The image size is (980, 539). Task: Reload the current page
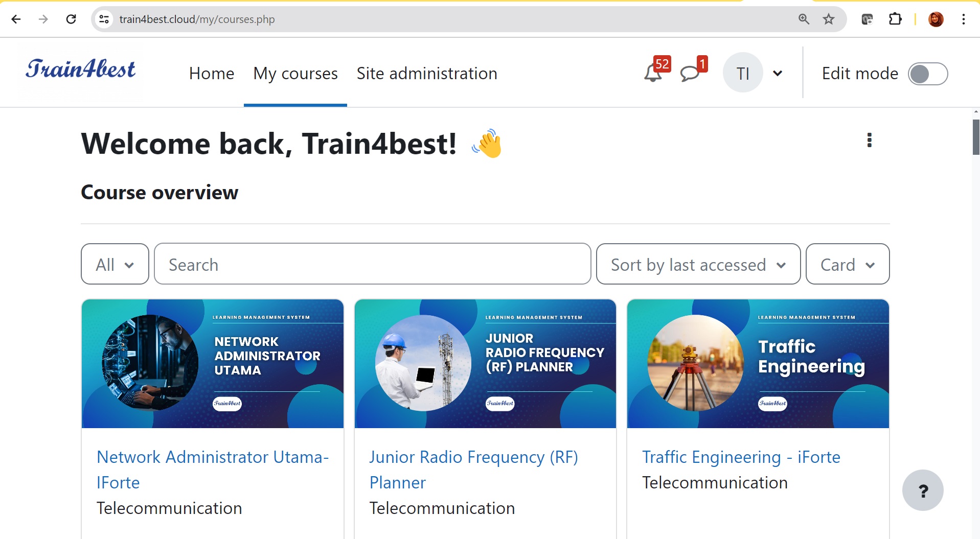tap(71, 19)
